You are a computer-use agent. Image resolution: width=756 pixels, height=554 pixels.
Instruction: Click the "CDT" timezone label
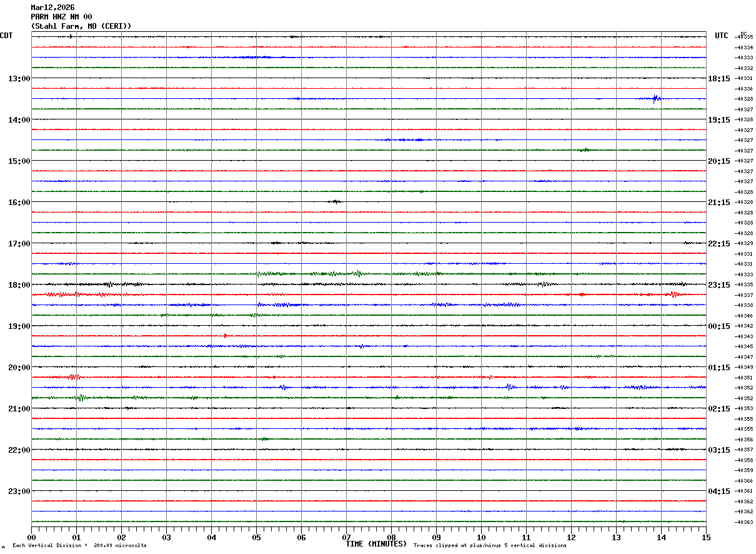pyautogui.click(x=6, y=36)
